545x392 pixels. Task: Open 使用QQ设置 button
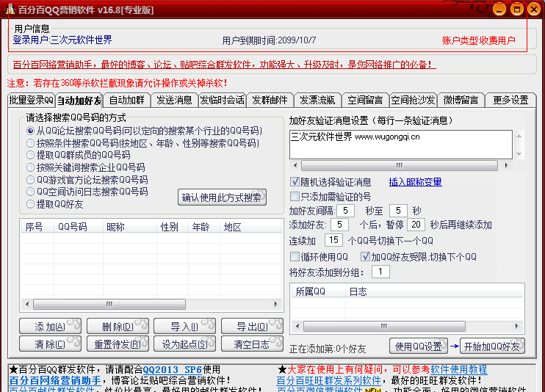pyautogui.click(x=418, y=346)
